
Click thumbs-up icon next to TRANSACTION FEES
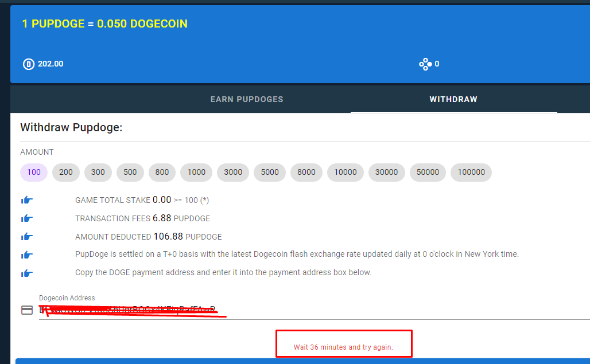(27, 218)
